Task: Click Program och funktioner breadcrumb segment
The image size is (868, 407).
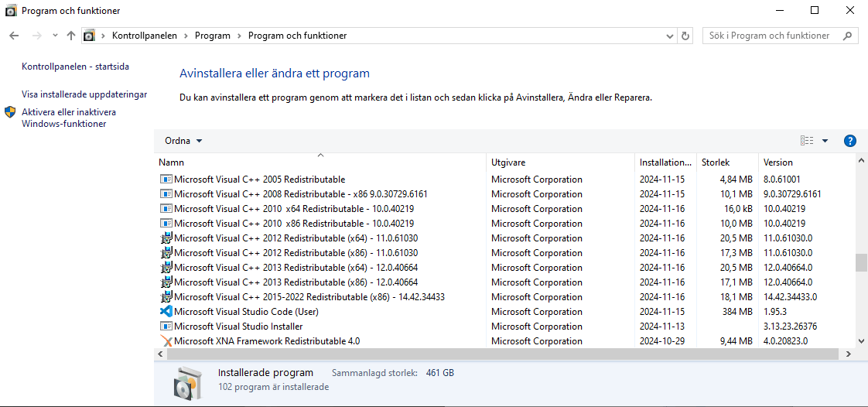Action: pyautogui.click(x=297, y=36)
